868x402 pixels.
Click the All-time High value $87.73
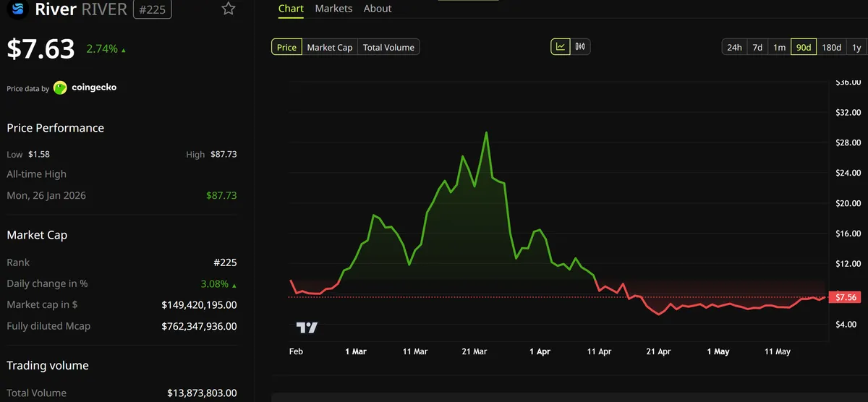pyautogui.click(x=221, y=195)
